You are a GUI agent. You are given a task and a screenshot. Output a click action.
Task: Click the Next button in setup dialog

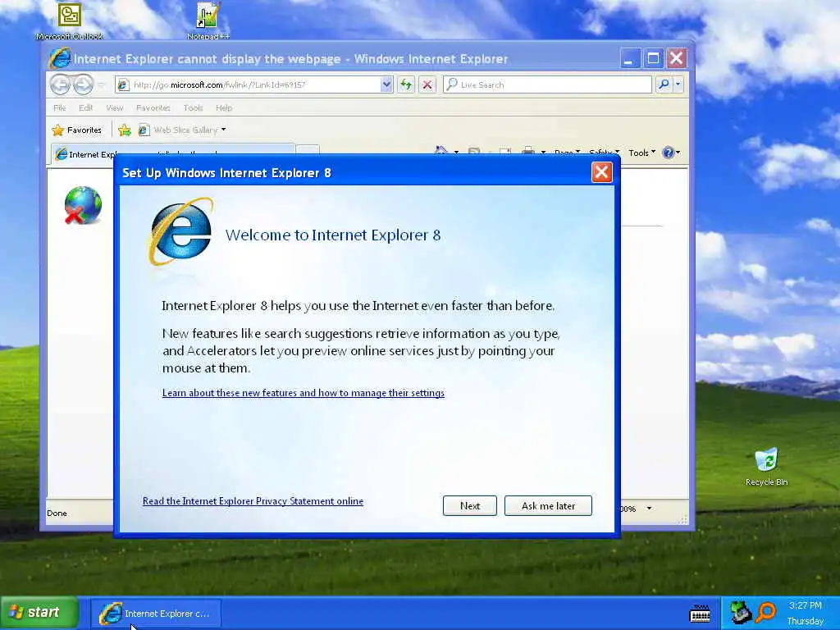470,505
